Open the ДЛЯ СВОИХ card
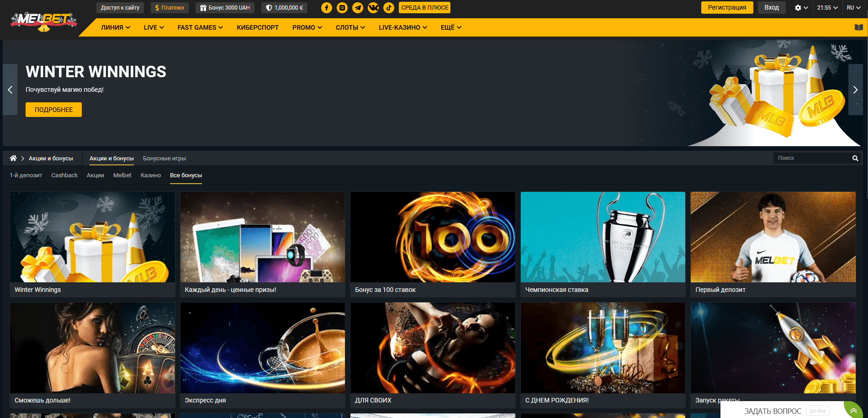868x418 pixels. click(x=433, y=355)
